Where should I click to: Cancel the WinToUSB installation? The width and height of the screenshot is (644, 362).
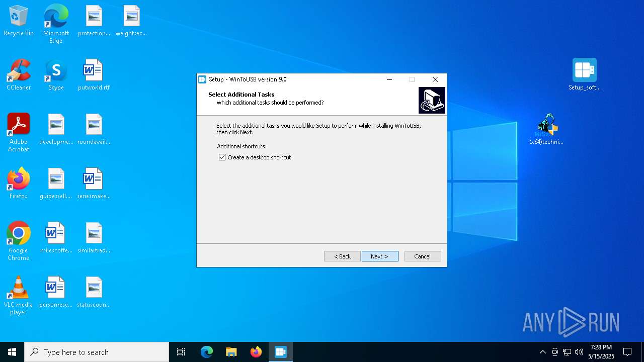(x=423, y=256)
